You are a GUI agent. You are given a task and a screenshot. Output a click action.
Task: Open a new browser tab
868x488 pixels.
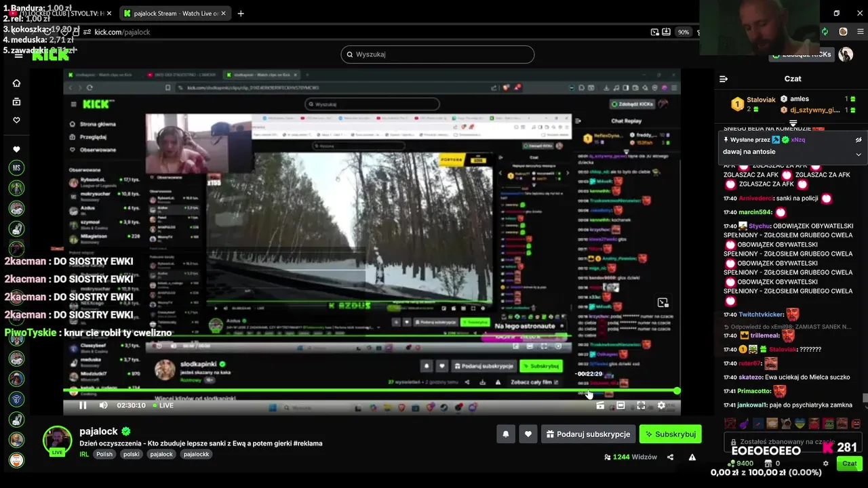pyautogui.click(x=241, y=13)
